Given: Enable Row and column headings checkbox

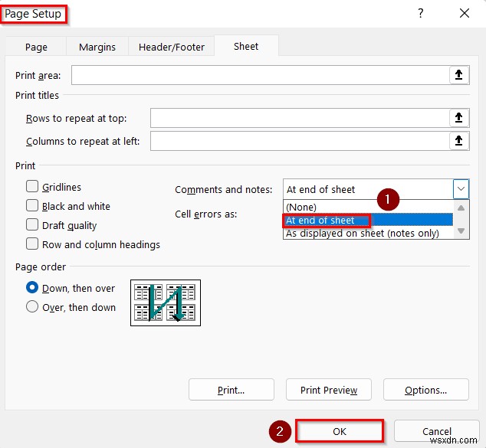Looking at the screenshot, I should [x=32, y=244].
